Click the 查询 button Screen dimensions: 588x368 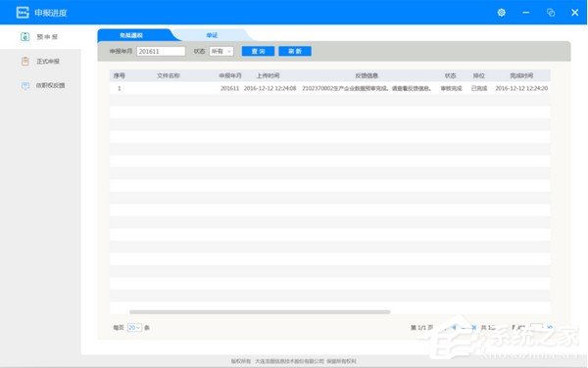[258, 51]
